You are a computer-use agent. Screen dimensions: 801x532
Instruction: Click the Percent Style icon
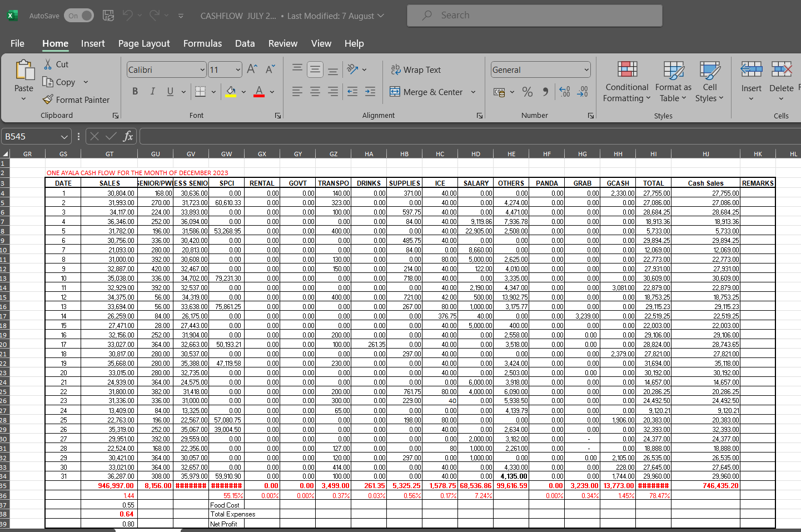(528, 92)
